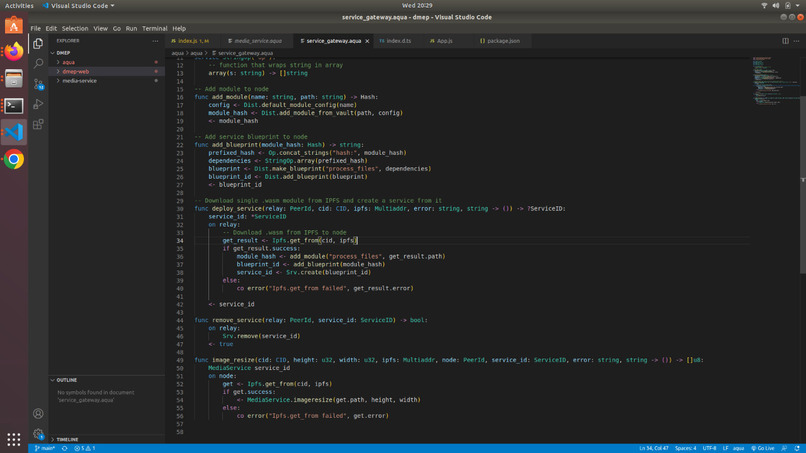Open the Edit menu
This screenshot has width=806, height=453.
(x=51, y=29)
